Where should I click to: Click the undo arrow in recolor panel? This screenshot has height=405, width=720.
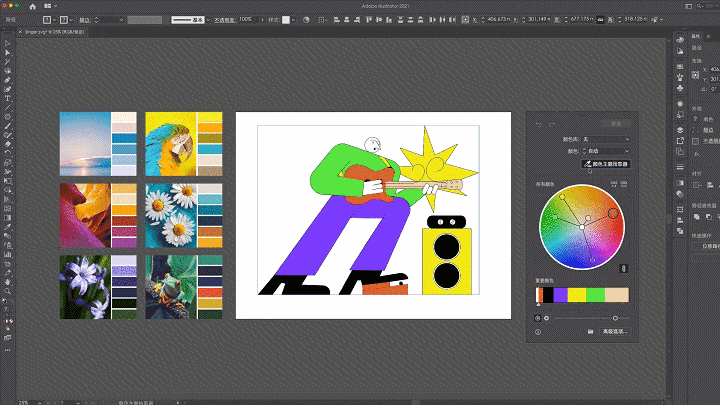(539, 124)
